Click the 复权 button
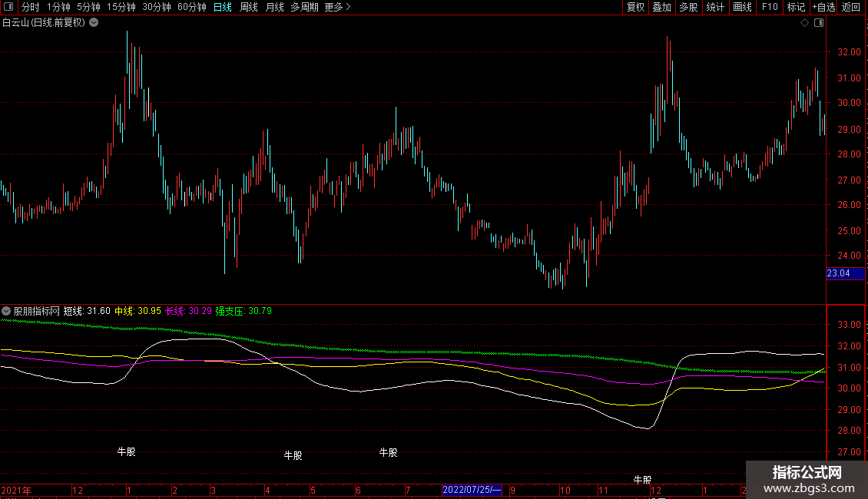Image resolution: width=868 pixels, height=499 pixels. [635, 7]
